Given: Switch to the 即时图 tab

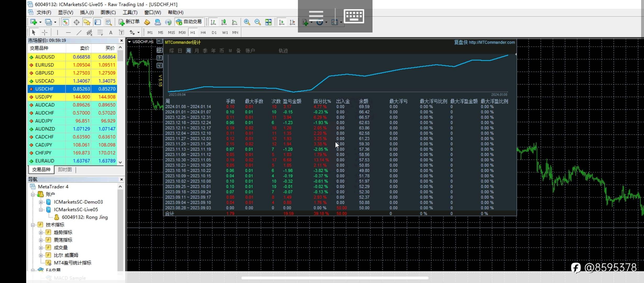Looking at the screenshot, I should [x=65, y=170].
